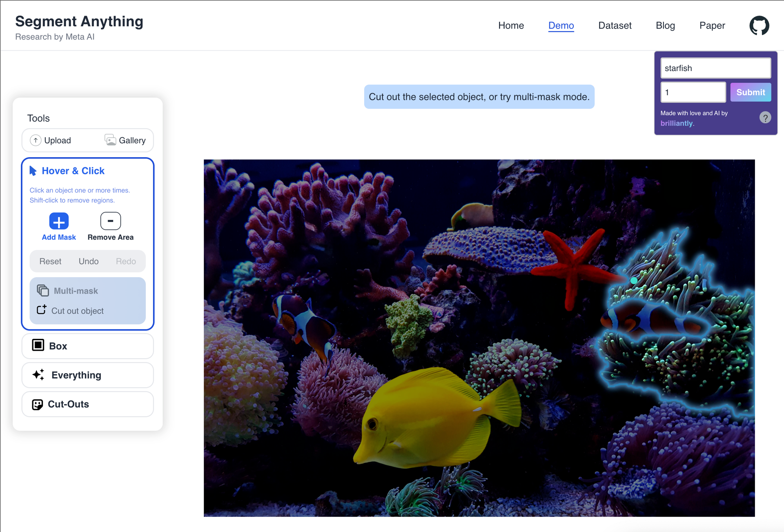Click the Hover & Click panel header
Viewport: 784px width, 532px height.
(x=67, y=171)
